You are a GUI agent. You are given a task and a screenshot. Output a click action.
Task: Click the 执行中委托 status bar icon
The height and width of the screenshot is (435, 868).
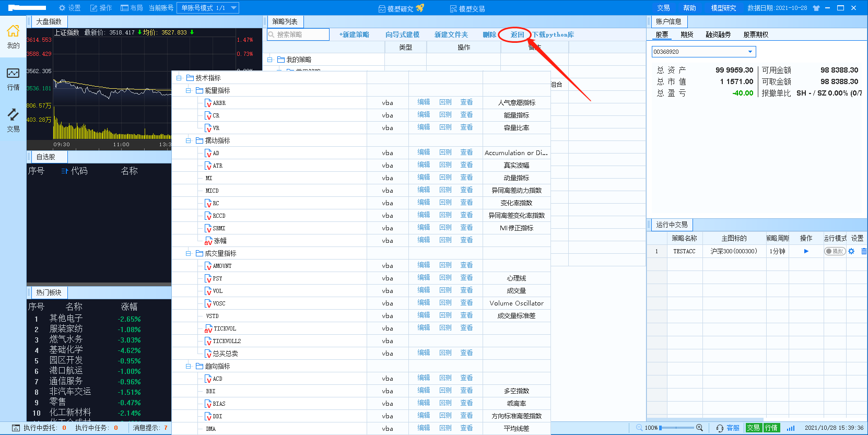tap(16, 428)
